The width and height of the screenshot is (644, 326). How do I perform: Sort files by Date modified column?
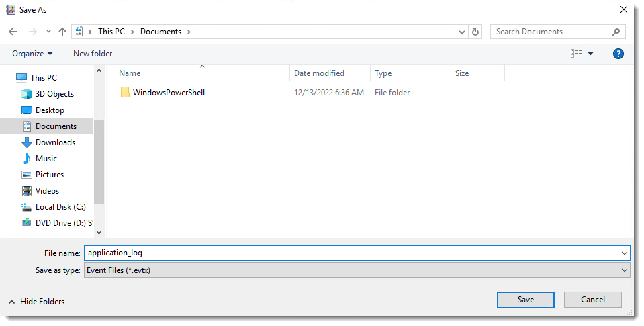coord(319,73)
